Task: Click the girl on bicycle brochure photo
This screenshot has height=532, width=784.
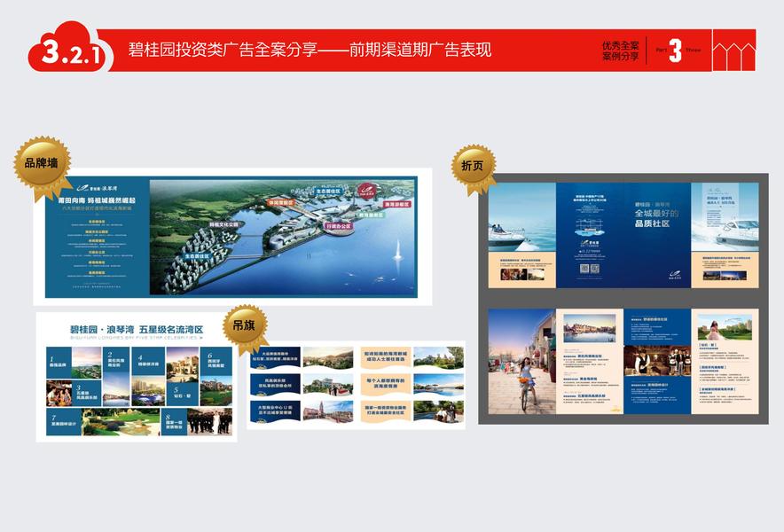Action: (522, 361)
